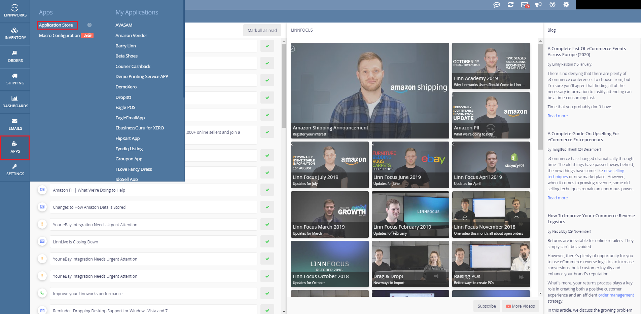Open the Settings sidebar section
This screenshot has width=644, height=314.
[x=15, y=170]
